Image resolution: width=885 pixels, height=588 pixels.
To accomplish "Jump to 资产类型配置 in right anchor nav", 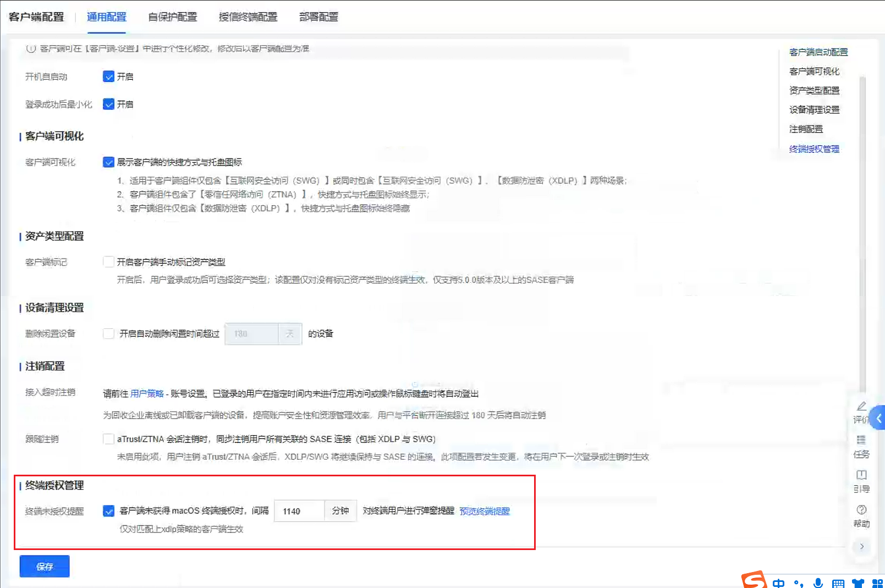I will click(814, 90).
